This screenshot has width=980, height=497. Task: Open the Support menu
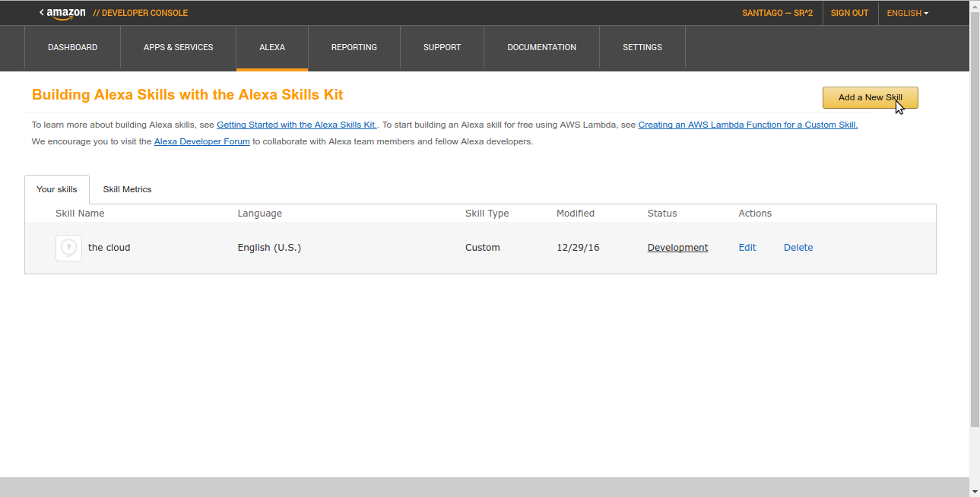[442, 47]
